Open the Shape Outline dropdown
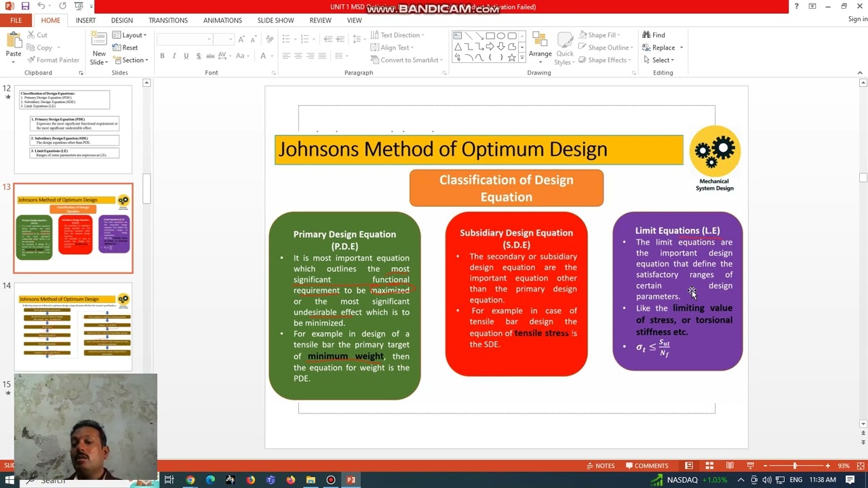The image size is (868, 488). point(606,47)
